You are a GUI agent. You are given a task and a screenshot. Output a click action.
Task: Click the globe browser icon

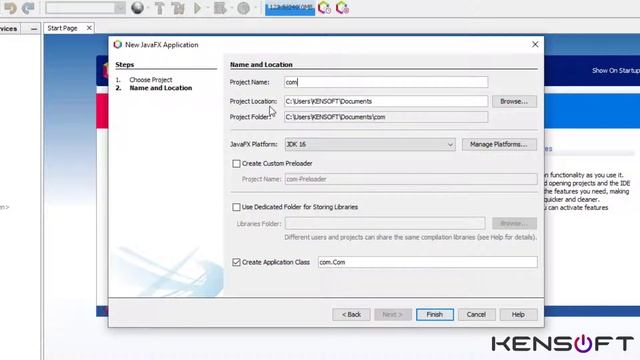[x=138, y=8]
